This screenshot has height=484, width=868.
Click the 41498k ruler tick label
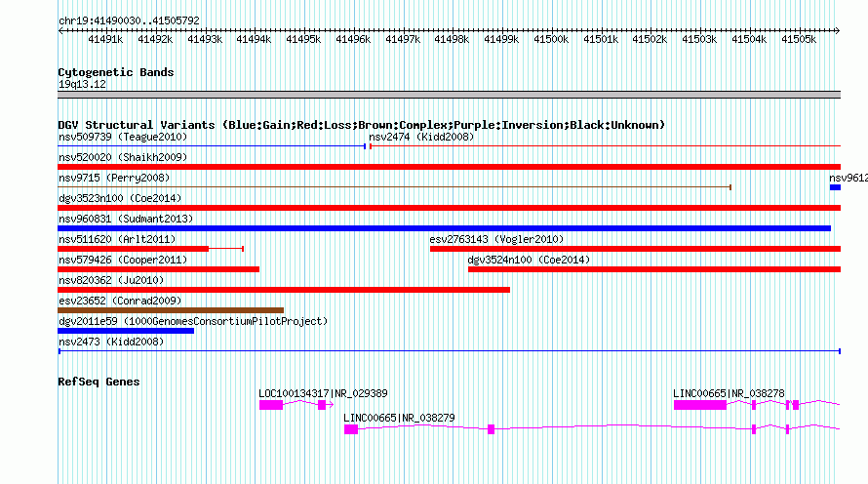coord(452,39)
